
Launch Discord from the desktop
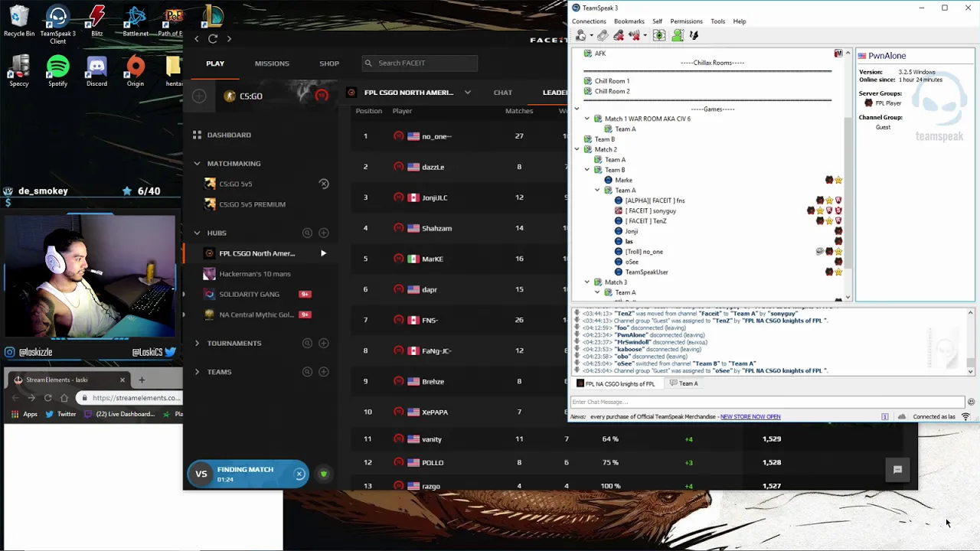[96, 71]
